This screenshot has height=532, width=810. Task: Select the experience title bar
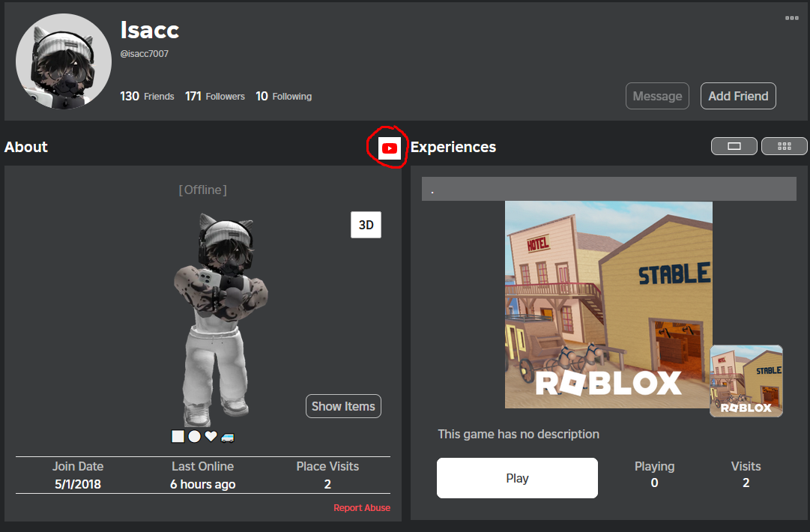click(608, 190)
